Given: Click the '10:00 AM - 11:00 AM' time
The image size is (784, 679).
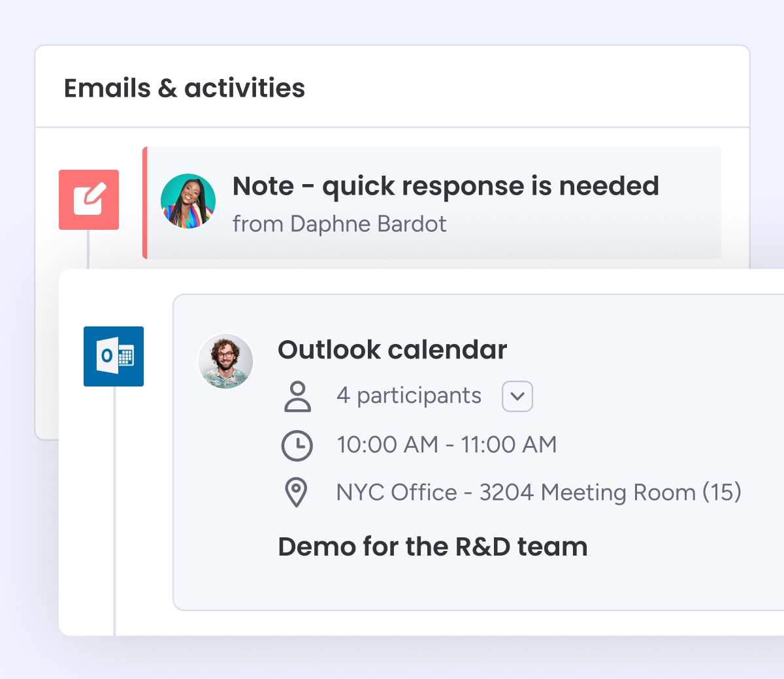Looking at the screenshot, I should (447, 445).
